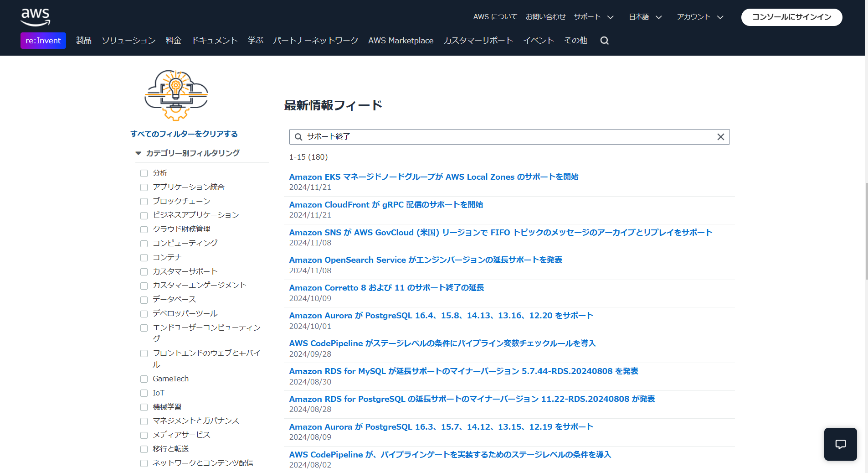The image size is (868, 473).
Task: Enable the 機械学習 checkbox
Action: (144, 407)
